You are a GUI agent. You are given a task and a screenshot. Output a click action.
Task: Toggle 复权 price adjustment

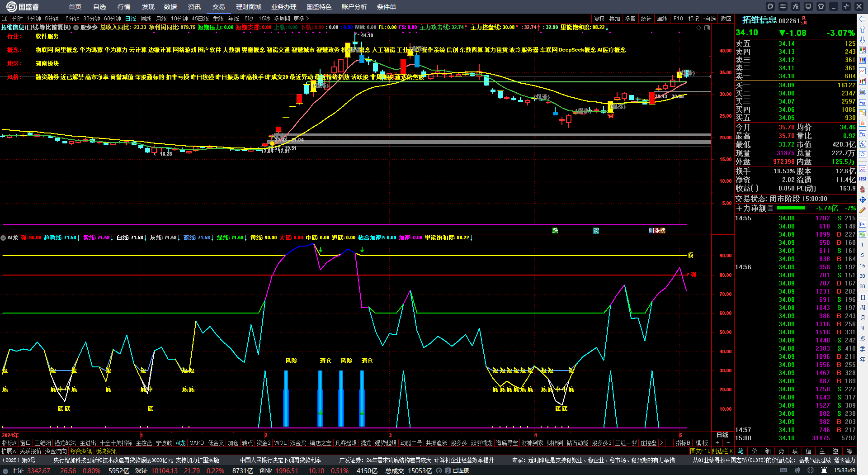point(599,19)
